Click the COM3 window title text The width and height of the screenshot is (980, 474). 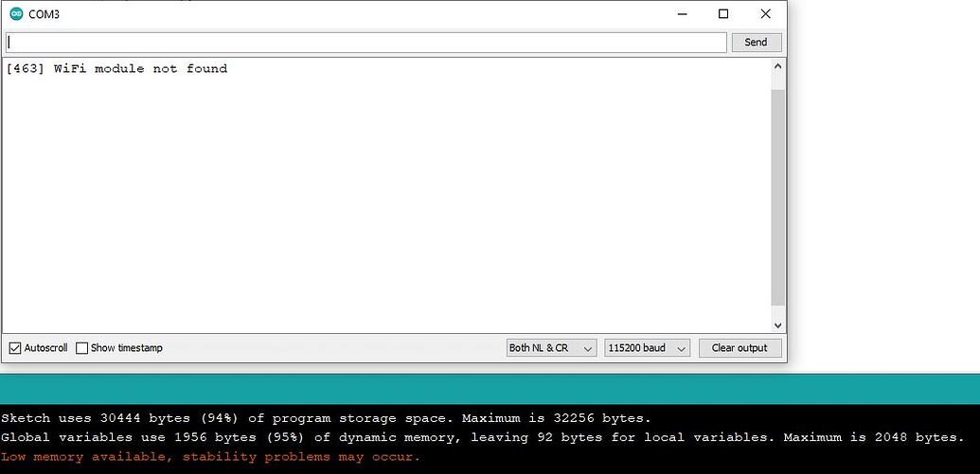[x=44, y=14]
